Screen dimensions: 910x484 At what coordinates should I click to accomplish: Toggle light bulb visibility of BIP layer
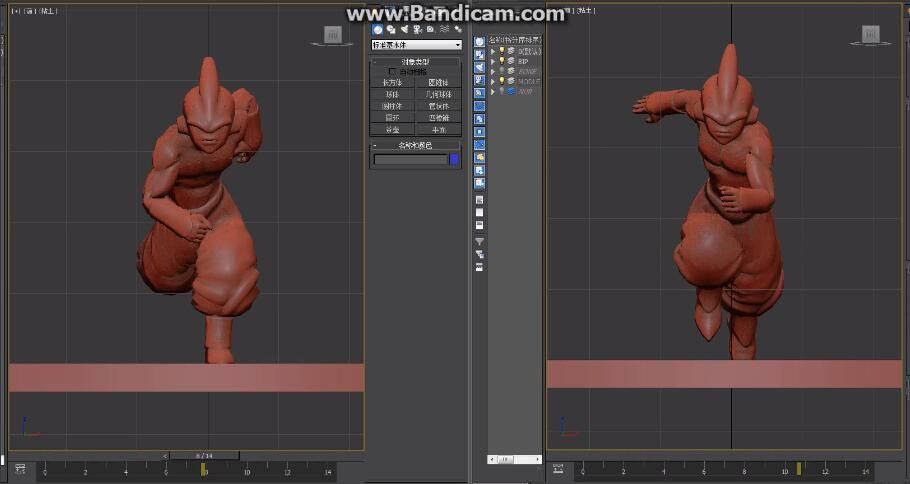point(502,61)
